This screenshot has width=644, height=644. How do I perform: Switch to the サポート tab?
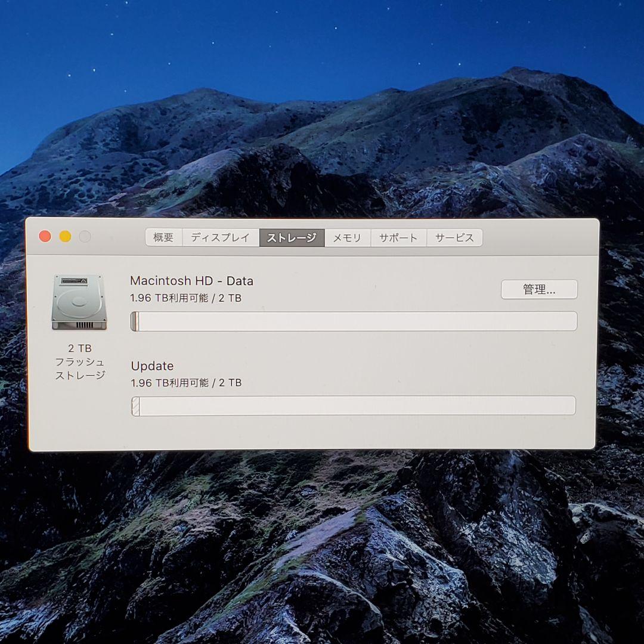point(398,237)
